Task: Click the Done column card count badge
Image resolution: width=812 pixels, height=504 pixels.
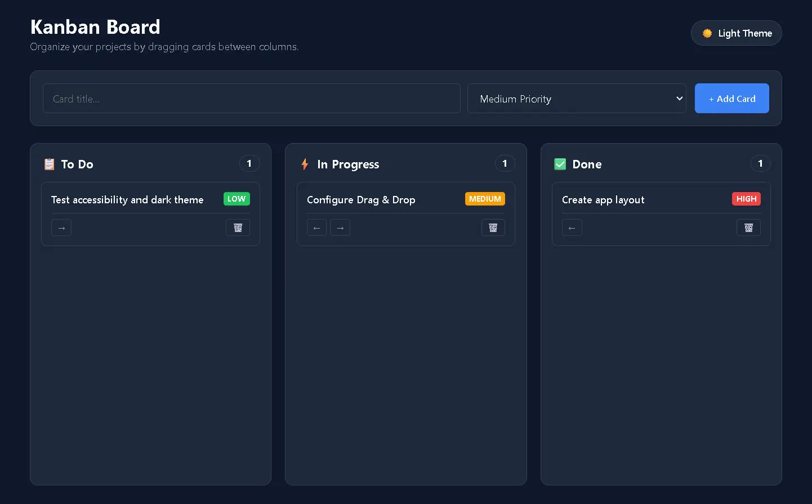Action: 760,163
